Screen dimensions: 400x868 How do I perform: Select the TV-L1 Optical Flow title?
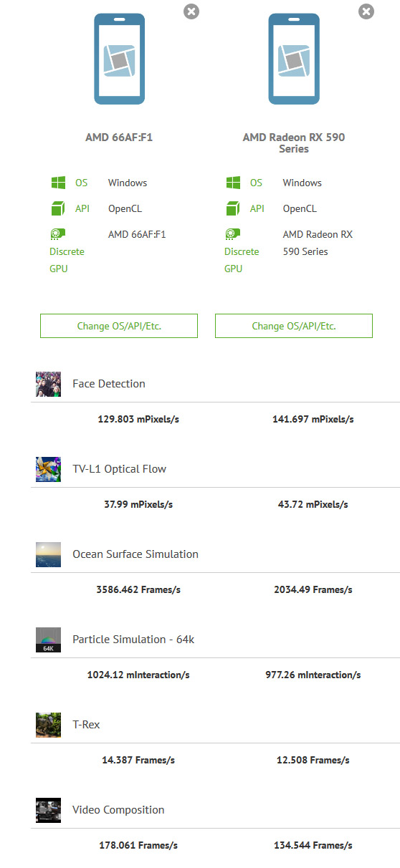(x=119, y=469)
